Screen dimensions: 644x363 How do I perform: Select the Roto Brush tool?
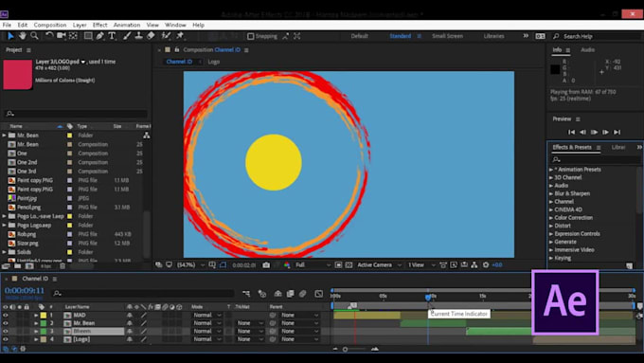click(x=166, y=36)
